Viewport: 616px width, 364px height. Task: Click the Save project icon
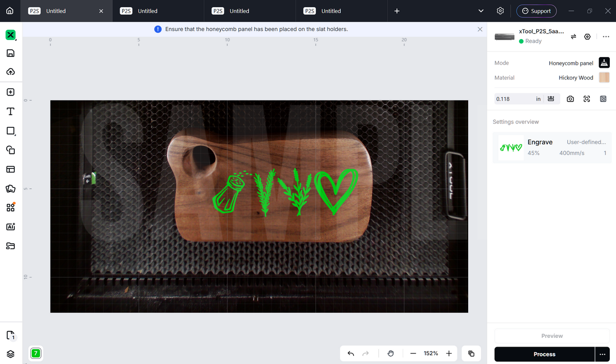point(10,53)
